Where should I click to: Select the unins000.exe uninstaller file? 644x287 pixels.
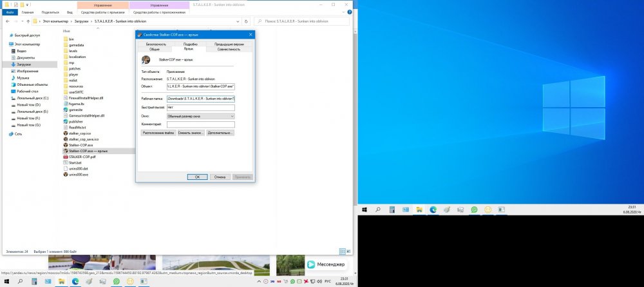pyautogui.click(x=78, y=174)
